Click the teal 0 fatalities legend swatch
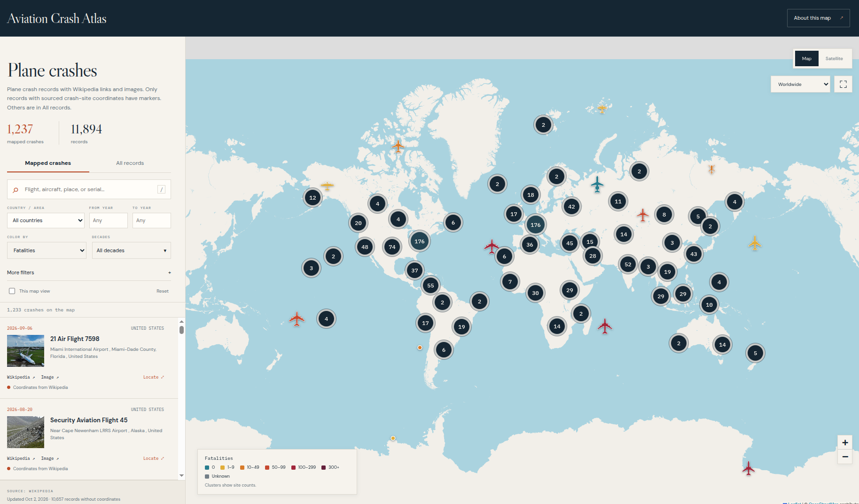Screen dimensions: 859x504 point(207,467)
